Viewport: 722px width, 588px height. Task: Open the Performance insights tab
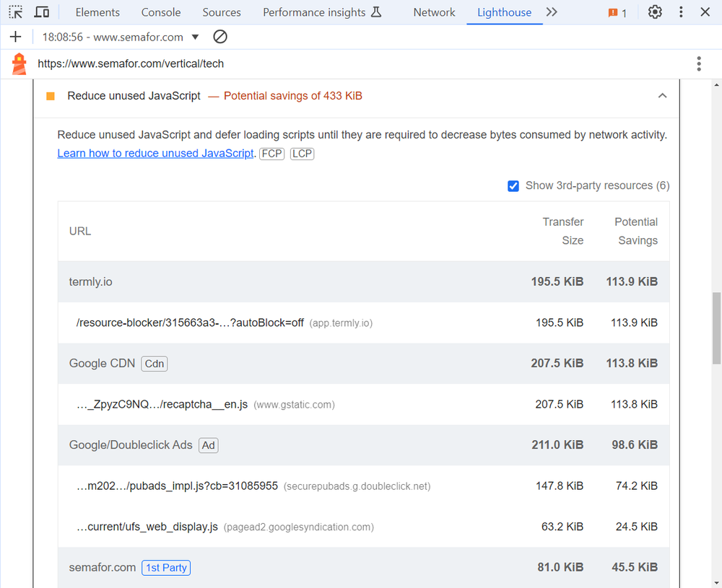(x=322, y=12)
